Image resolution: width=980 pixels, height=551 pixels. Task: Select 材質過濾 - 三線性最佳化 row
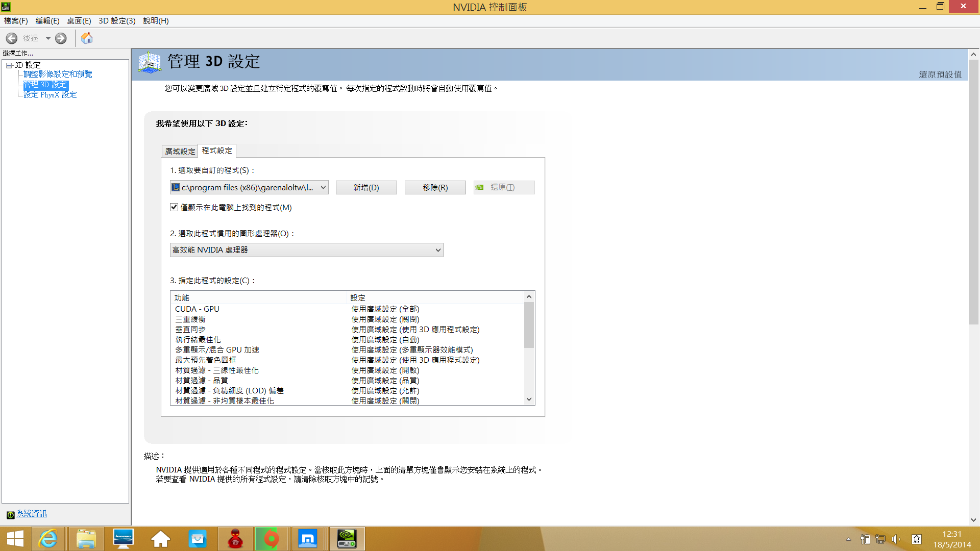[x=347, y=370]
